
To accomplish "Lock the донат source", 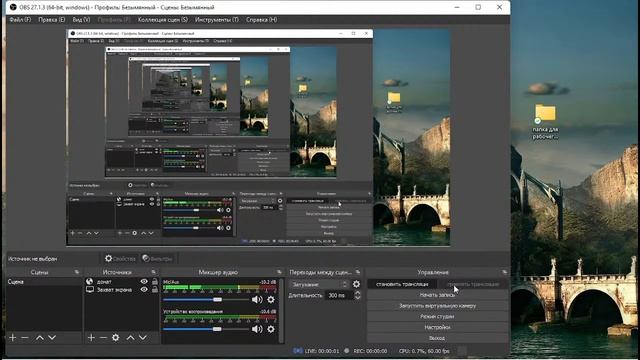I will [155, 281].
